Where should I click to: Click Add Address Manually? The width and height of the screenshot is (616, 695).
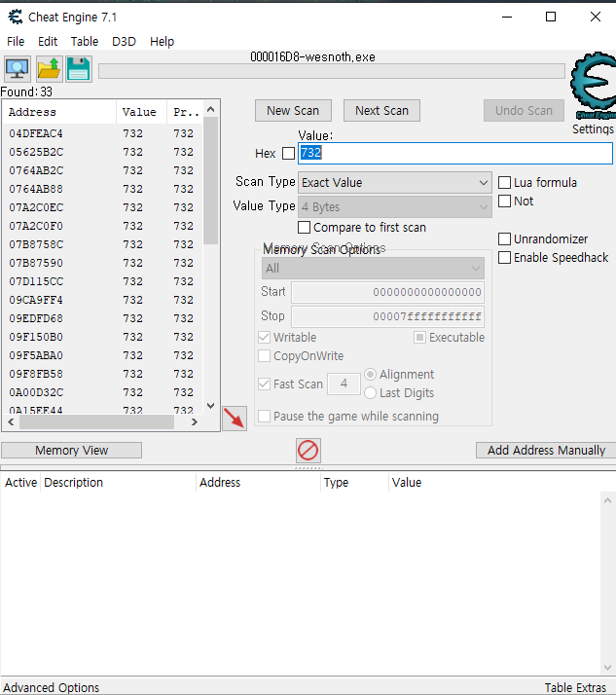[x=546, y=451]
